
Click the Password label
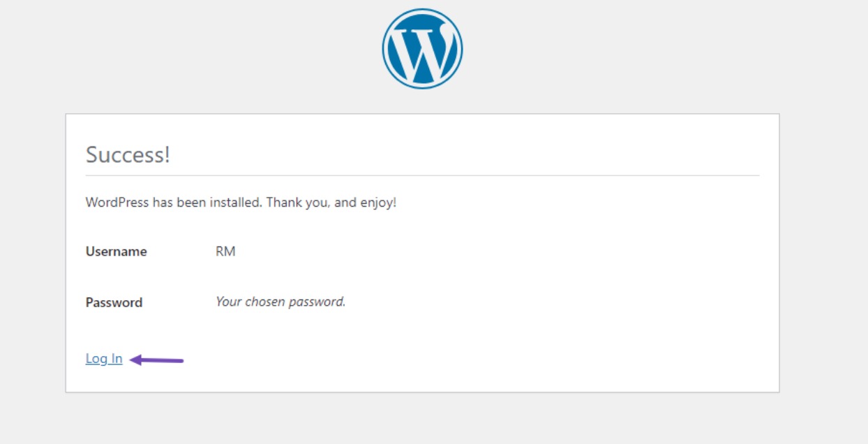point(114,303)
